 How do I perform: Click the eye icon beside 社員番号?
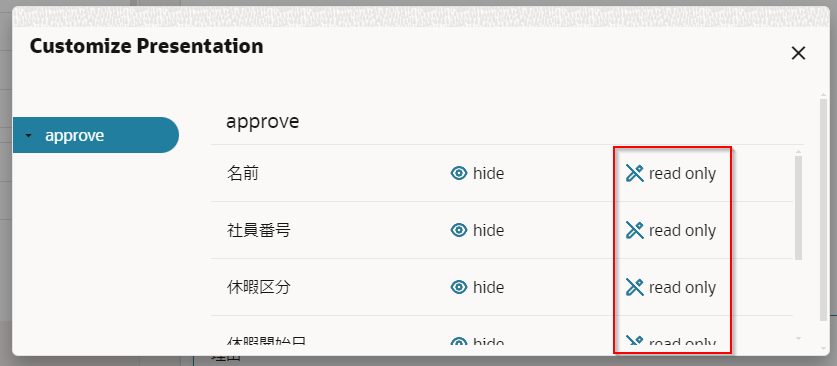tap(459, 230)
